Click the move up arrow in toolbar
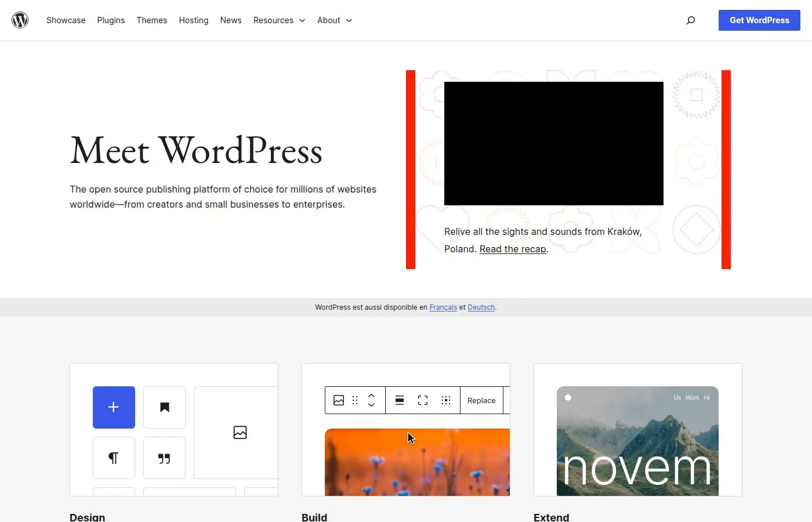This screenshot has width=812, height=522. coord(371,396)
